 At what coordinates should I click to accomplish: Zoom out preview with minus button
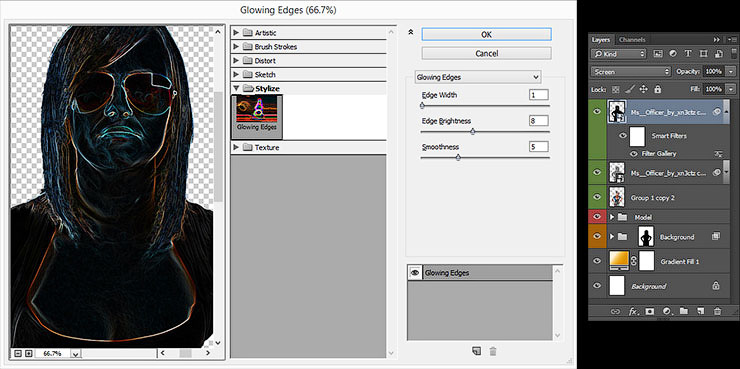click(18, 353)
